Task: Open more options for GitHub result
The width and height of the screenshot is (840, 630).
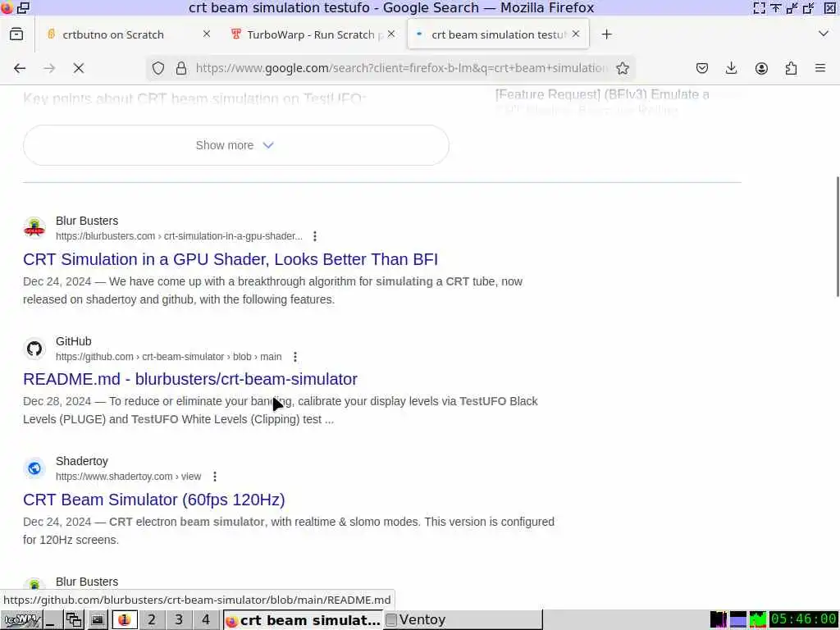Action: tap(295, 357)
